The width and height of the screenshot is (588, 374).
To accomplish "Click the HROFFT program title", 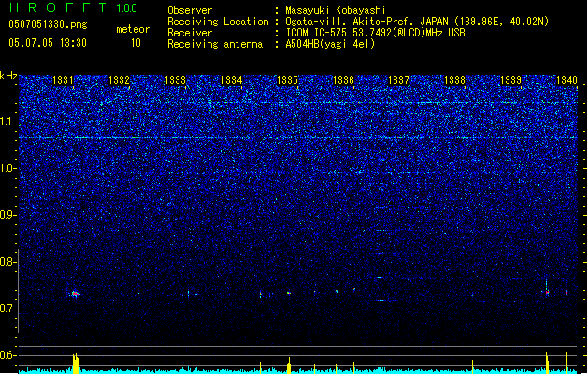I will coord(59,7).
